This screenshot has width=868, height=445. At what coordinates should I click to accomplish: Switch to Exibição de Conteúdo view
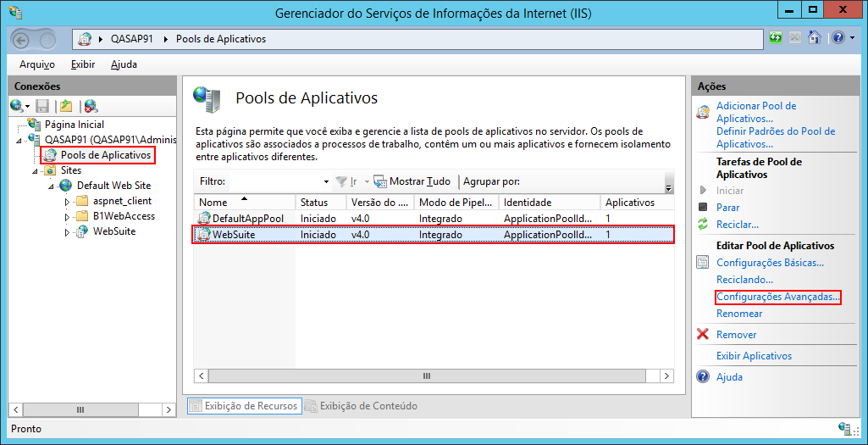pyautogui.click(x=361, y=406)
